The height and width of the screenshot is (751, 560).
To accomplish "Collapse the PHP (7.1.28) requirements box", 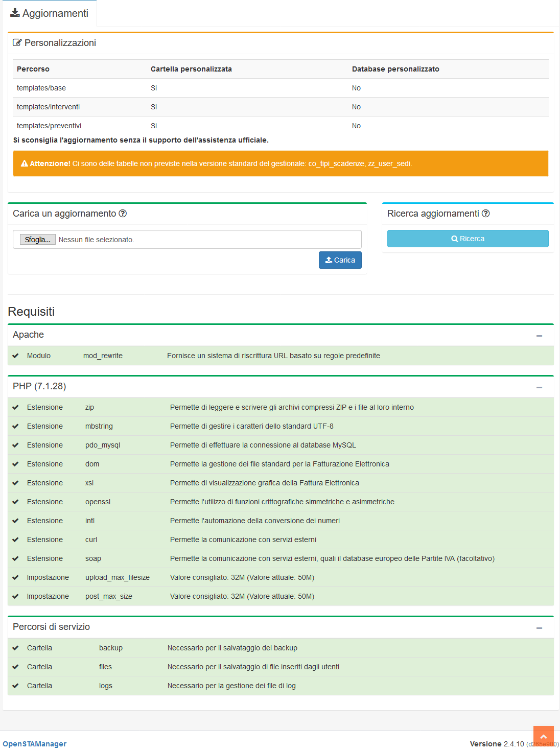I will (x=539, y=387).
